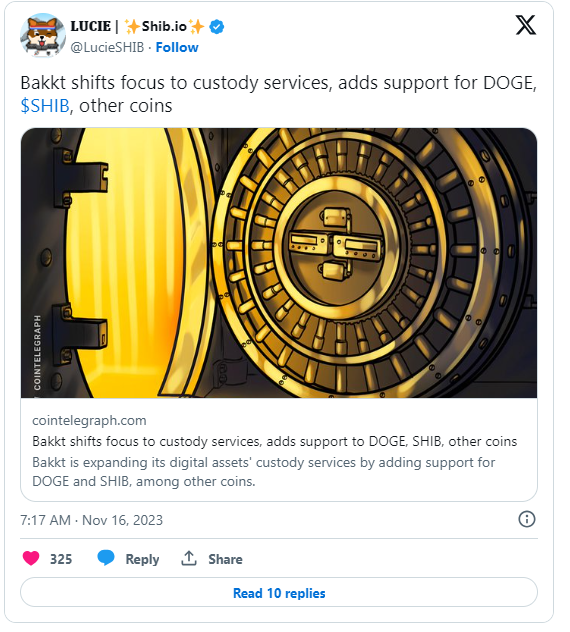Open the LUCIE | Shib.io display name

click(x=137, y=27)
